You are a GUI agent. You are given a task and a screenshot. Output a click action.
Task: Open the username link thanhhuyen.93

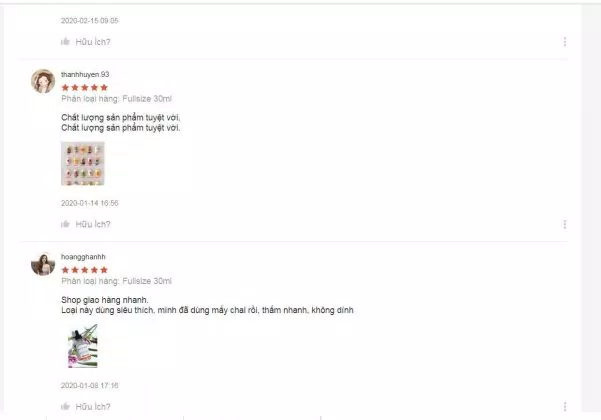(x=85, y=74)
